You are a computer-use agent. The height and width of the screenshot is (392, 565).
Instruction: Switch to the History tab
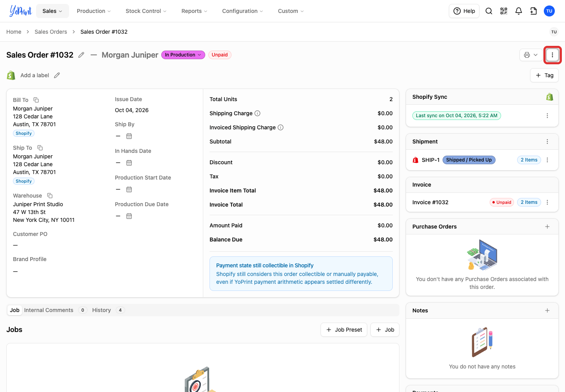[108, 310]
